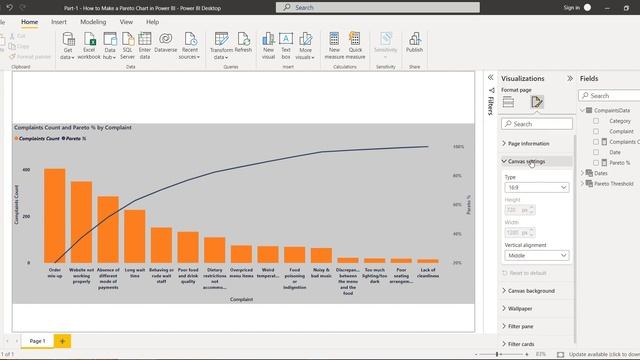Click Transform data icon

[x=221, y=39]
